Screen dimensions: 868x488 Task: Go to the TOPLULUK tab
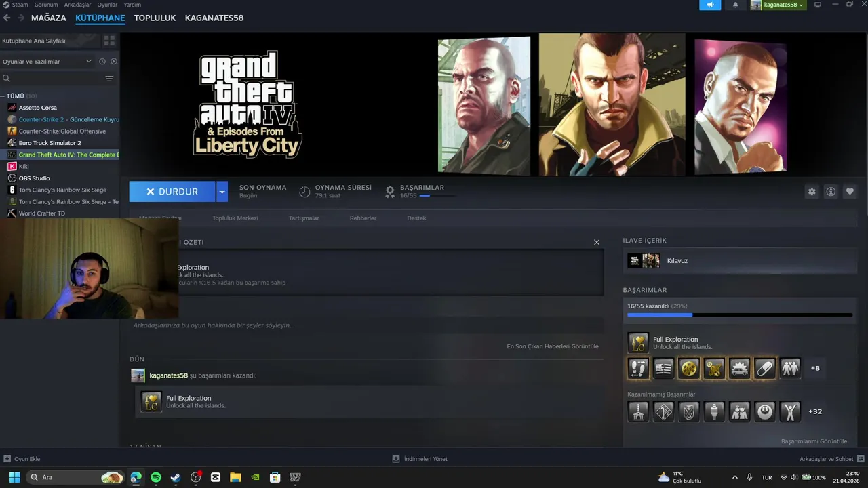tap(155, 18)
